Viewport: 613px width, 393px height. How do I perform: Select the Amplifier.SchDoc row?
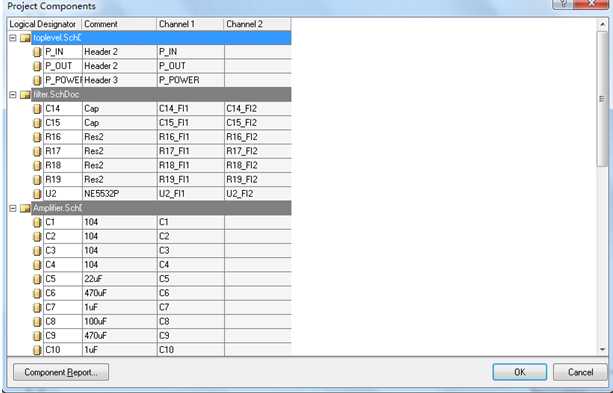[x=161, y=208]
